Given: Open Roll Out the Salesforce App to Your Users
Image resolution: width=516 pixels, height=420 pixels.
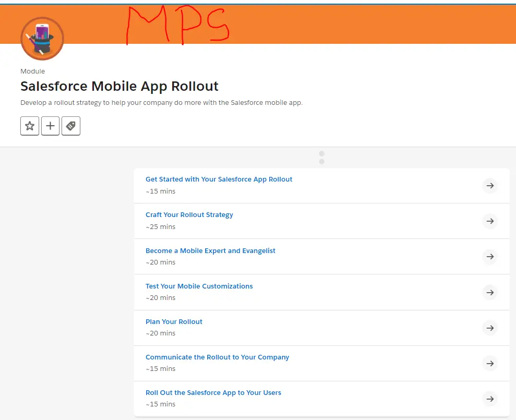Looking at the screenshot, I should pyautogui.click(x=213, y=393).
